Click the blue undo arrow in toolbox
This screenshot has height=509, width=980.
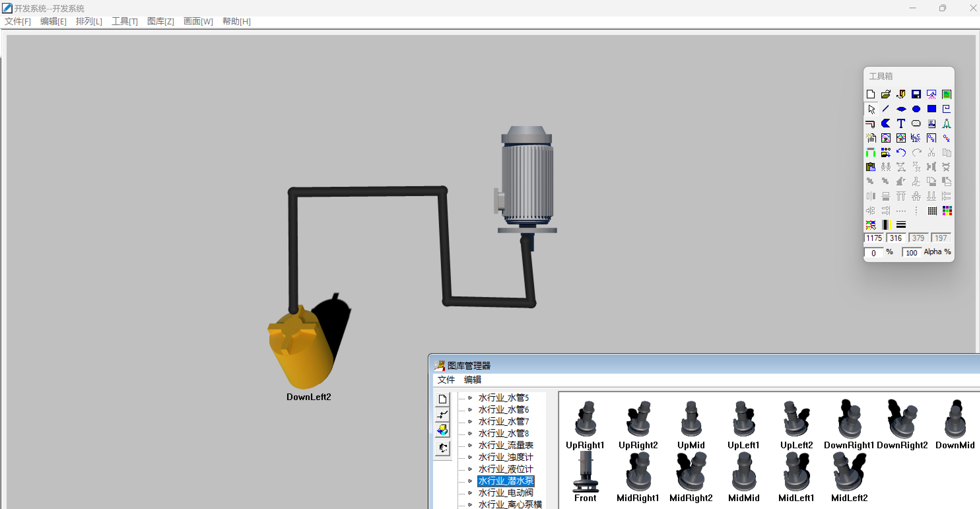(x=901, y=153)
